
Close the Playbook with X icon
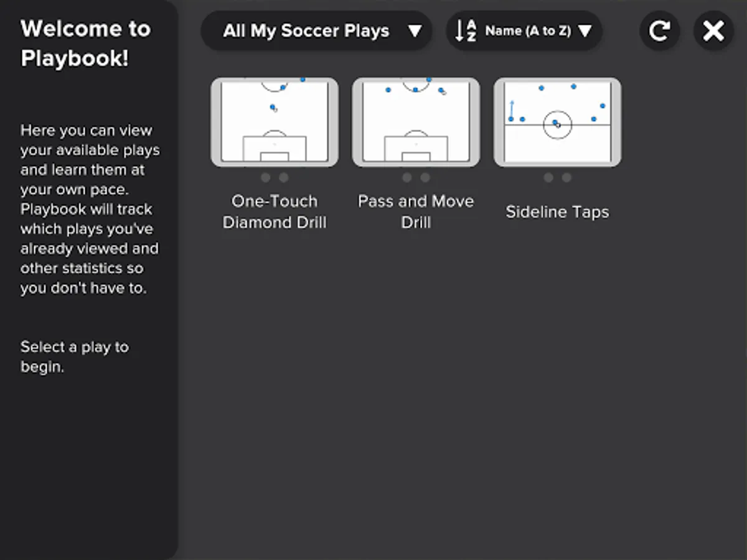click(x=713, y=30)
